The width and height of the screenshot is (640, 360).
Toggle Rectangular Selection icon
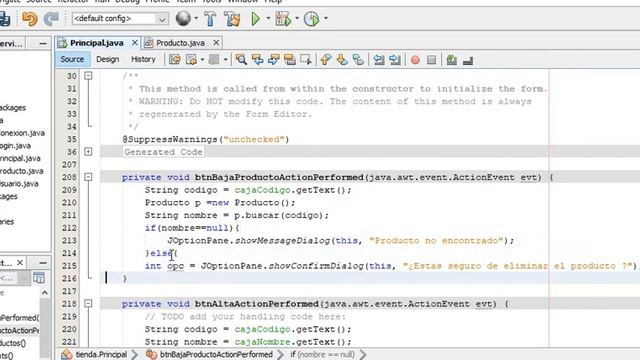click(x=306, y=60)
